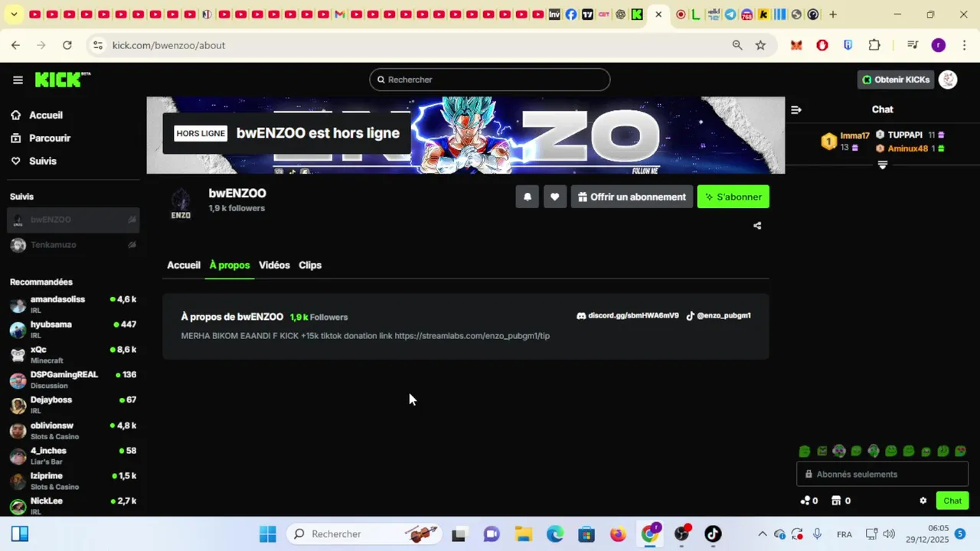The image size is (980, 551).
Task: Open Chrome three-dot menu
Action: pos(963,45)
